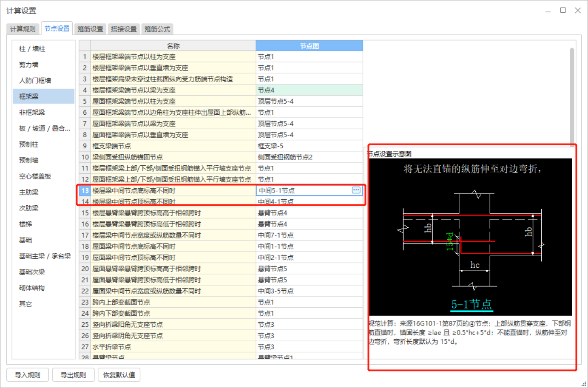Choose 预制柱 in the sidebar
The width and height of the screenshot is (588, 388).
pyautogui.click(x=43, y=144)
